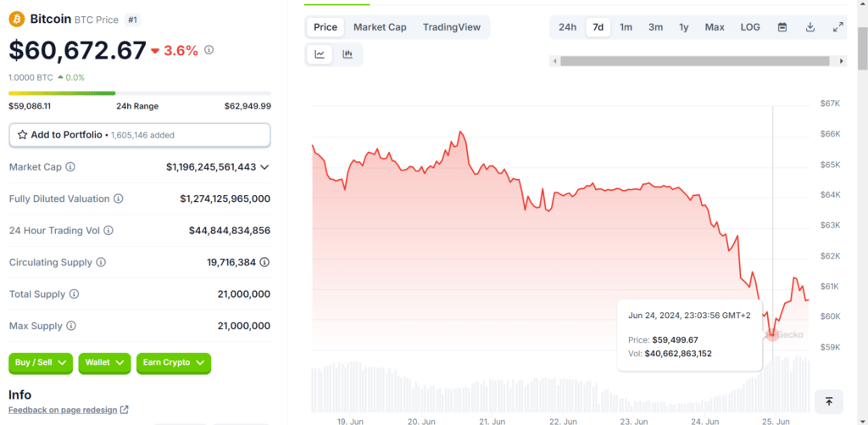Switch to the Market Cap tab

(x=380, y=27)
